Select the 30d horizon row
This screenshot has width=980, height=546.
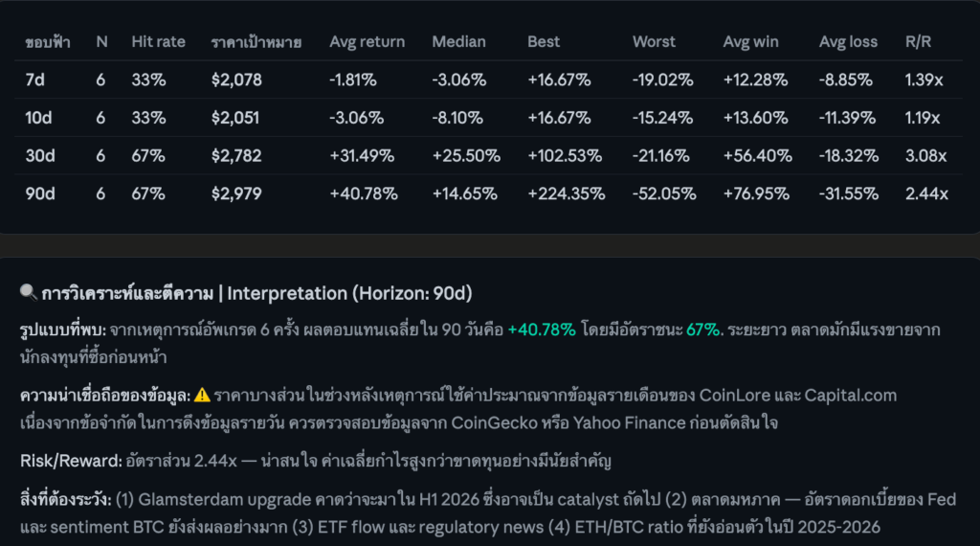click(x=488, y=156)
